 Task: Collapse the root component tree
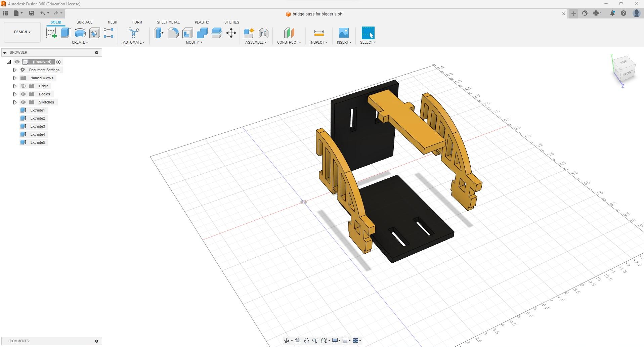(x=9, y=62)
